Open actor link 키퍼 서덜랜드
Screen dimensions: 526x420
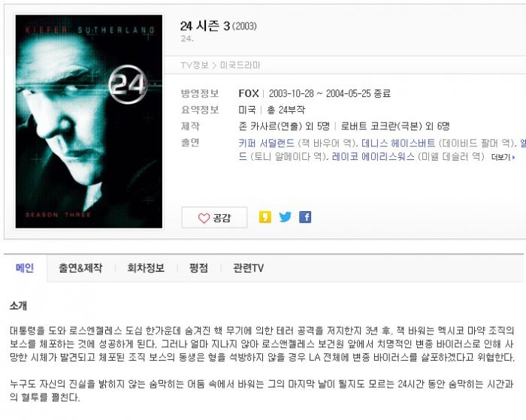[x=266, y=144]
